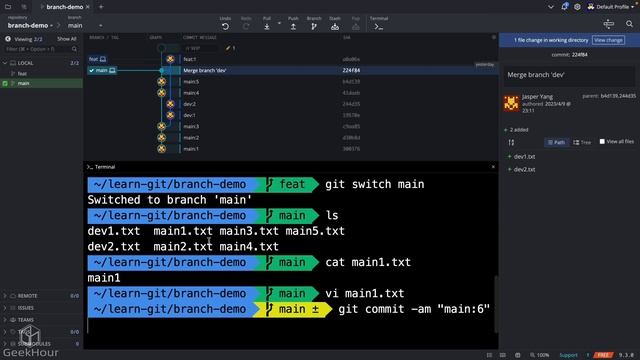Open the Support link in status bar

coord(568,355)
